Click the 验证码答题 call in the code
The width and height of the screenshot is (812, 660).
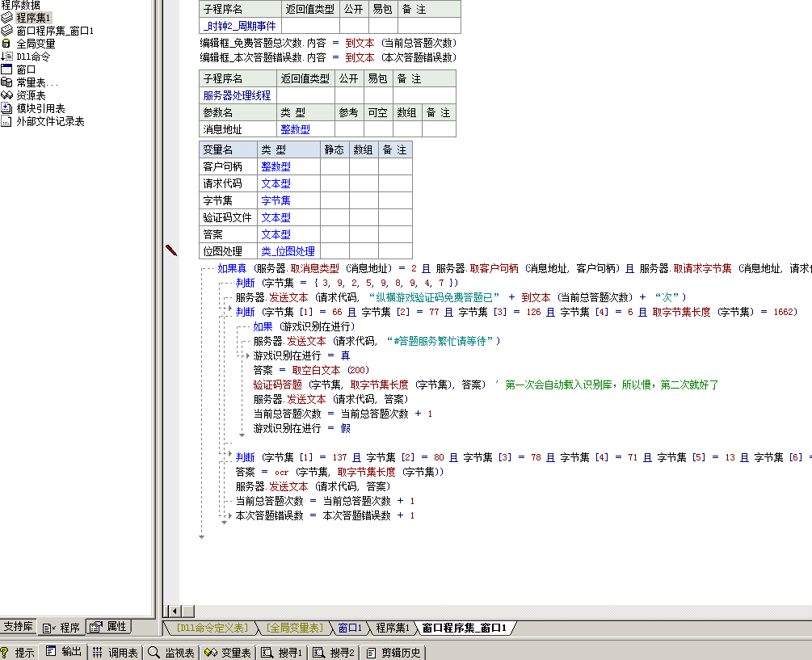[278, 385]
